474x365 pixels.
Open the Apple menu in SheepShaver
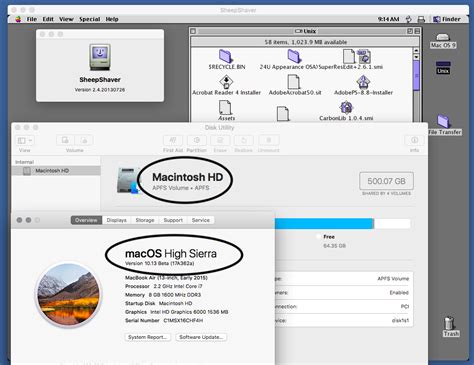[x=18, y=19]
